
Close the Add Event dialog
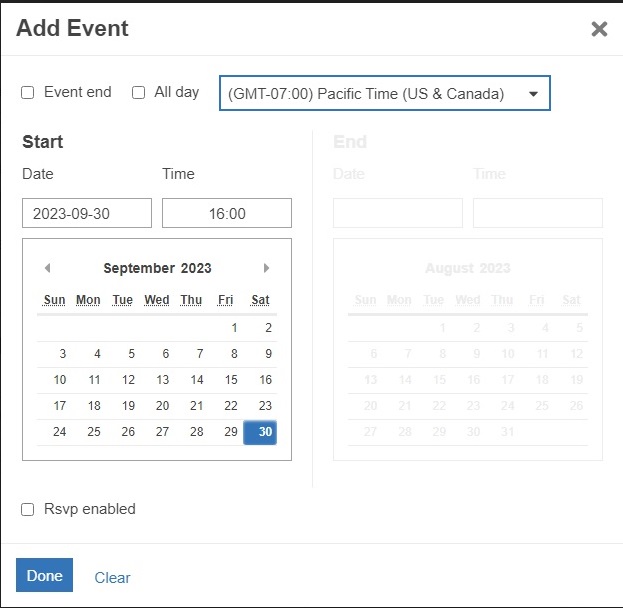(x=599, y=29)
